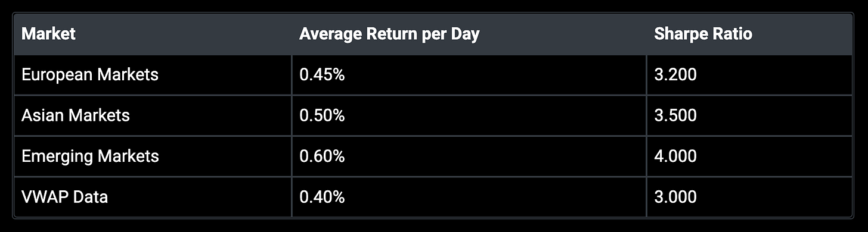
Task: Click the 3.200 Sharpe ratio value
Action: click(675, 75)
